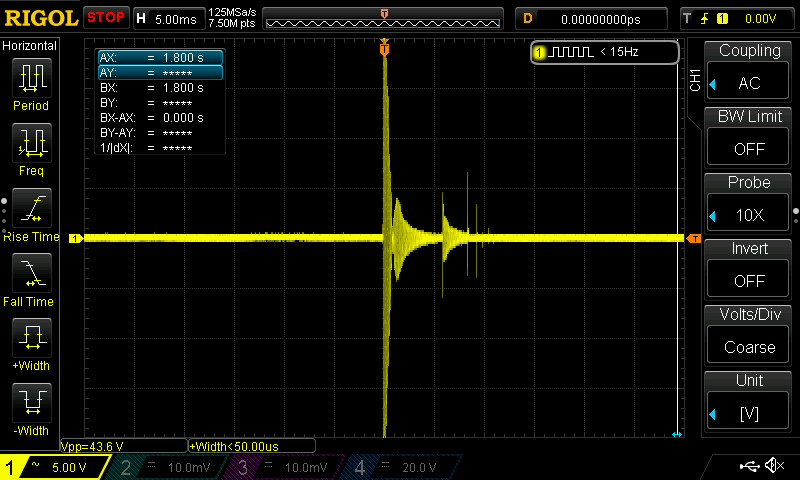
Task: Select the Rise Time measurement icon
Action: click(32, 208)
